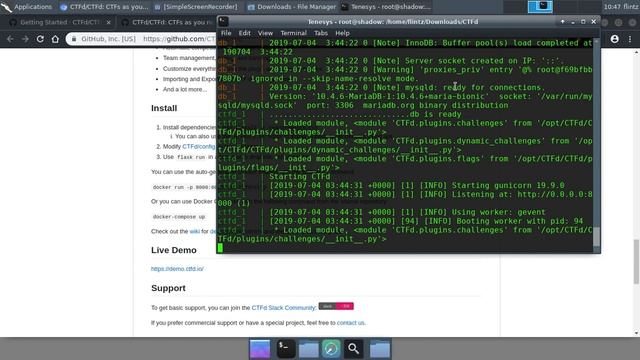Go back in the browser
Viewport: 640px width, 360px height.
pos(10,39)
